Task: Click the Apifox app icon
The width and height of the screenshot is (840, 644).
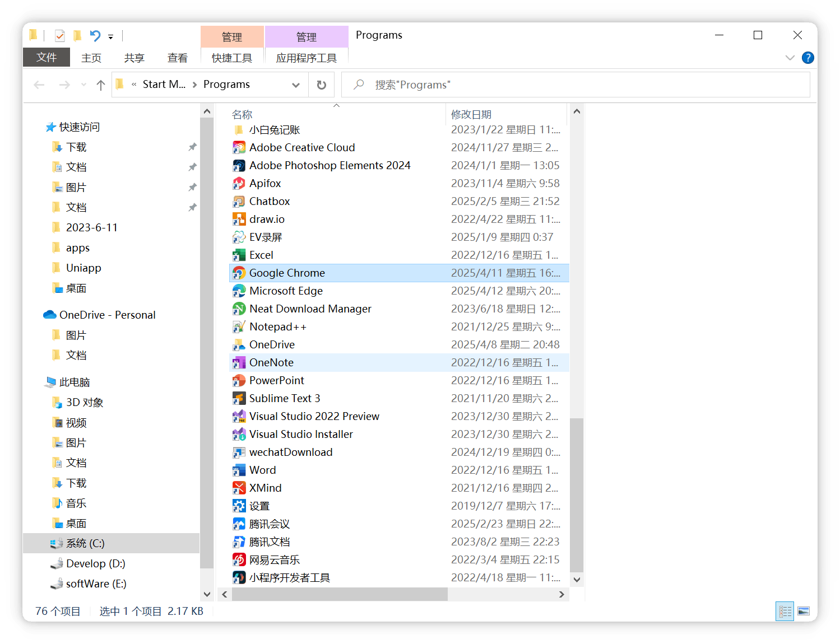Action: pyautogui.click(x=239, y=183)
